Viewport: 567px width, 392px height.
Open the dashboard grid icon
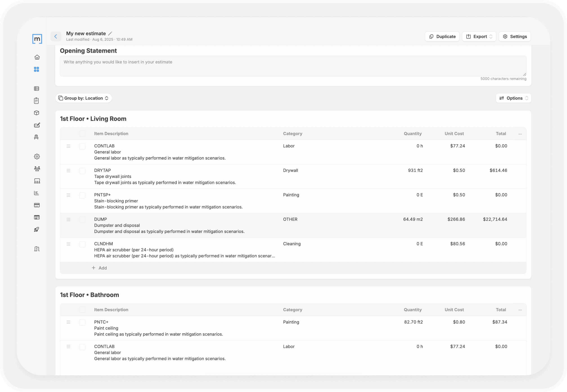(37, 70)
